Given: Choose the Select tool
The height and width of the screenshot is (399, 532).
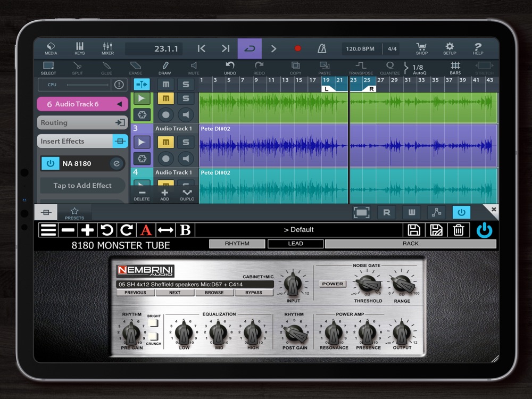Looking at the screenshot, I should point(48,68).
